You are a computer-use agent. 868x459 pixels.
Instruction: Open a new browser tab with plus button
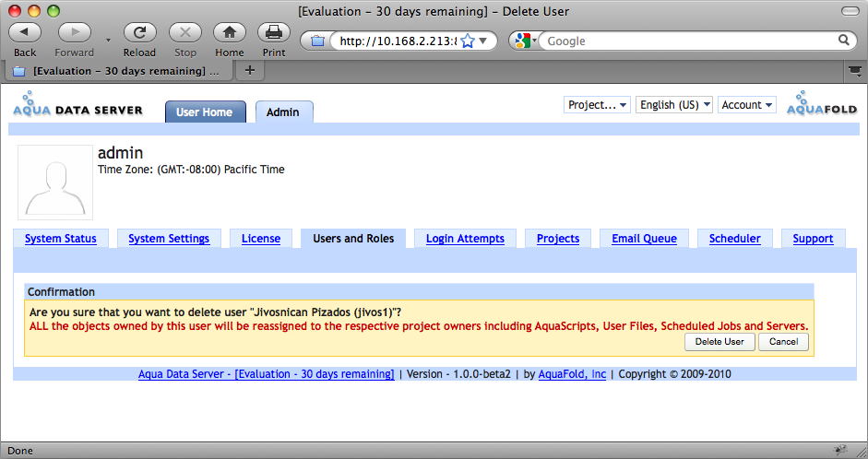(x=250, y=70)
